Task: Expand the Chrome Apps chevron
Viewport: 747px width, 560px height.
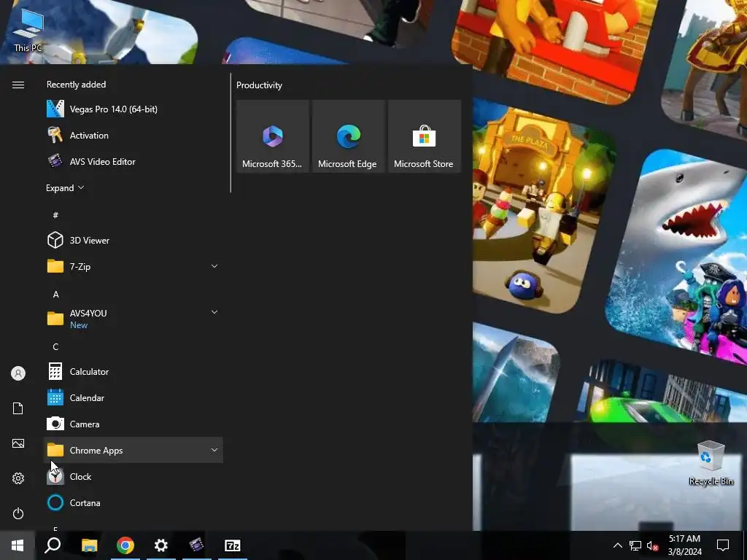Action: 214,450
